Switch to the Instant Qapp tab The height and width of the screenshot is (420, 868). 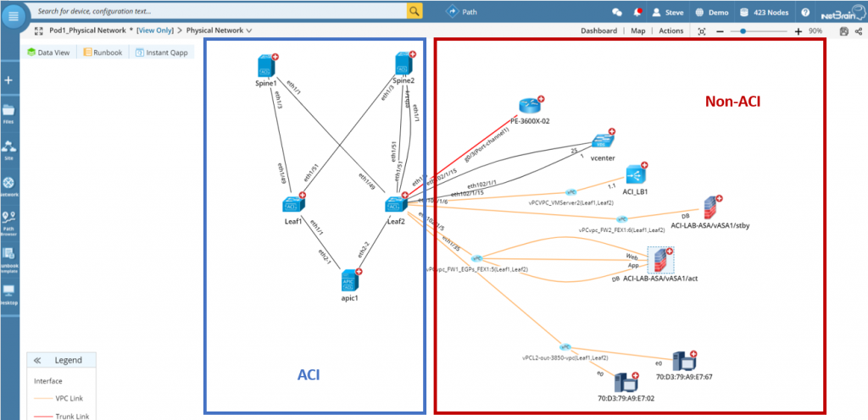coord(162,52)
